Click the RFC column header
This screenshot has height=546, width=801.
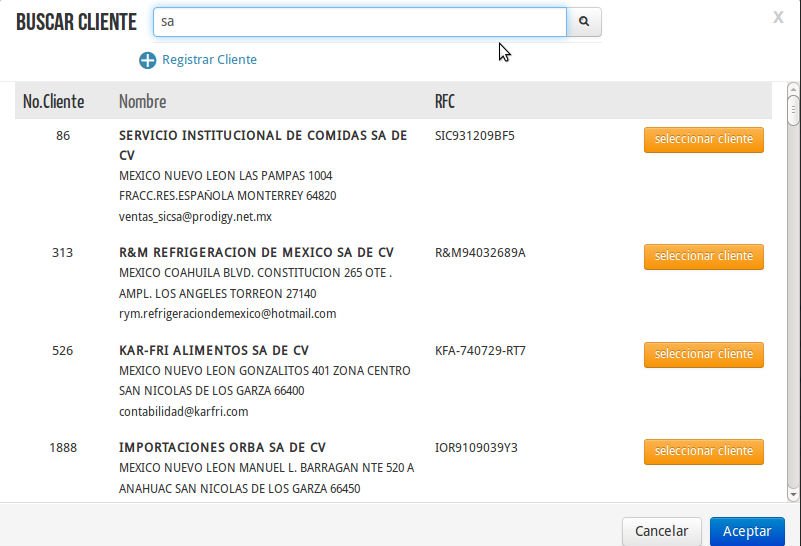click(x=445, y=102)
